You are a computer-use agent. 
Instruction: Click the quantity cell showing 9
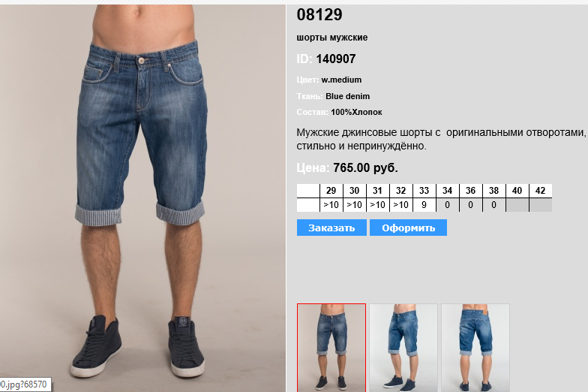[x=424, y=205]
